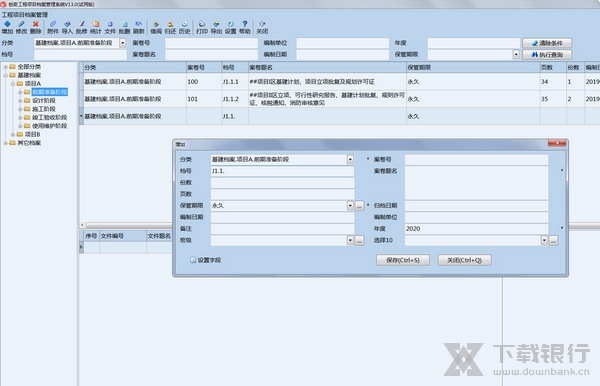
Task: Expand the 设计阶段 tree node
Action: (x=20, y=101)
